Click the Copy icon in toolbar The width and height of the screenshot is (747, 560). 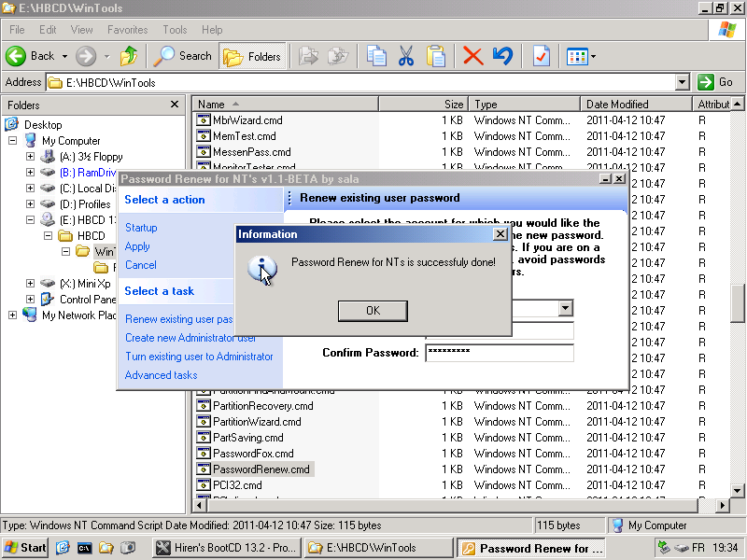pos(376,56)
